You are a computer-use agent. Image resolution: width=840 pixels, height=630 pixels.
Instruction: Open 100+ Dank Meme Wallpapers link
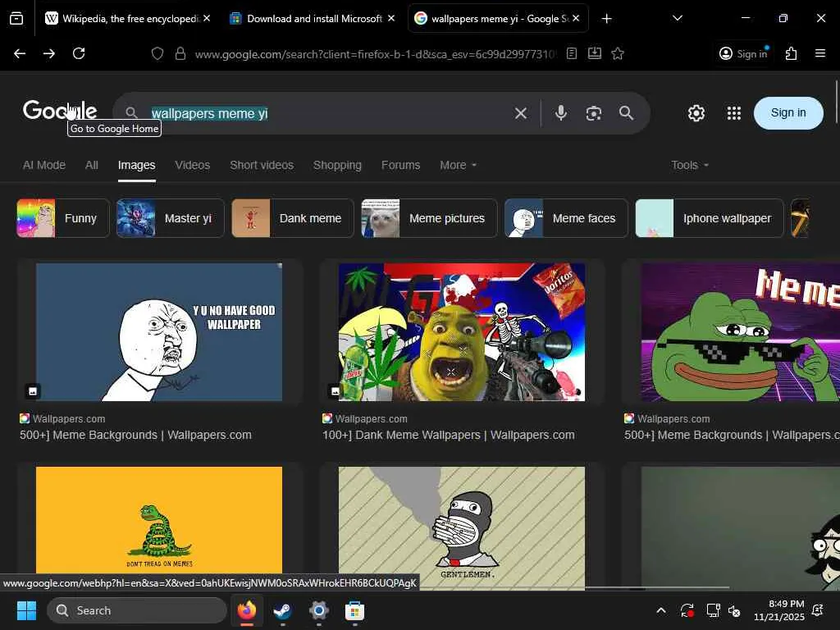[x=449, y=435]
